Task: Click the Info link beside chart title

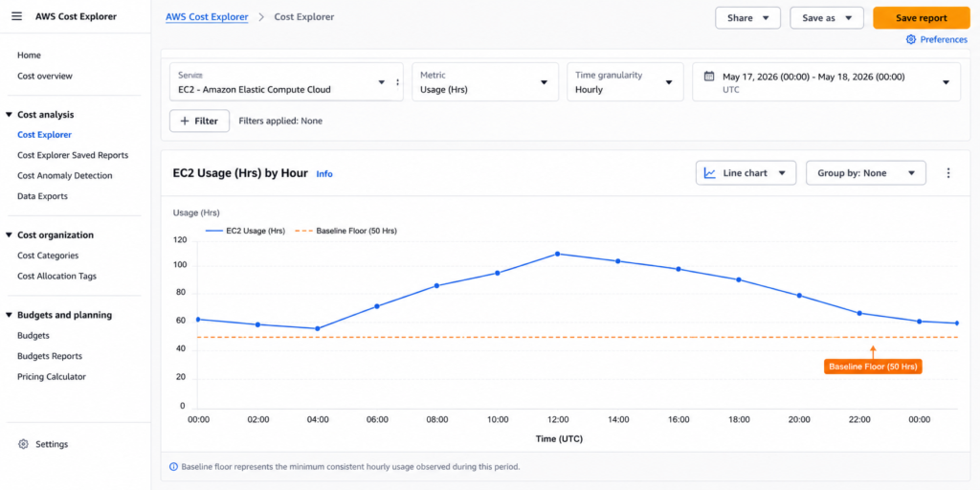Action: pyautogui.click(x=324, y=174)
